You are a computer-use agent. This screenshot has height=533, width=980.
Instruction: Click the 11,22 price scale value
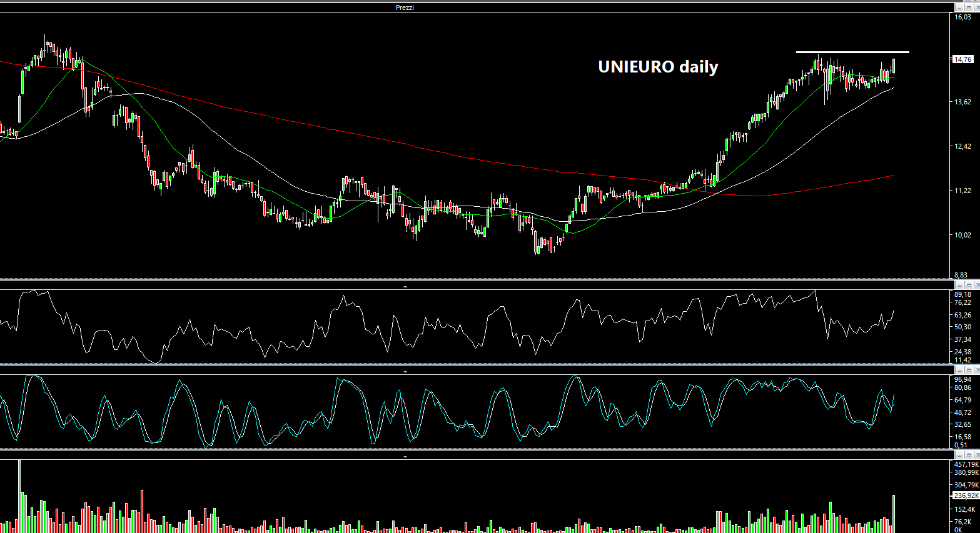click(x=962, y=191)
